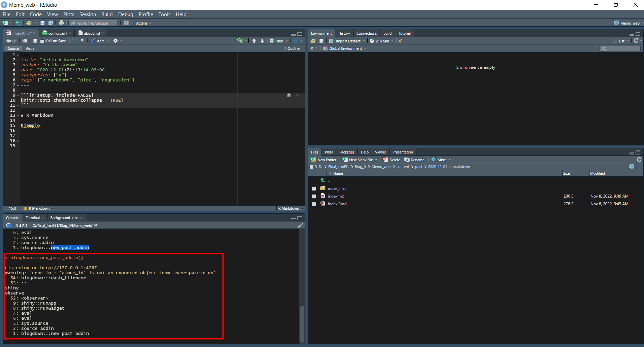Clear the console with broom icon
Viewport: 644px width, 347px height.
pos(300,225)
